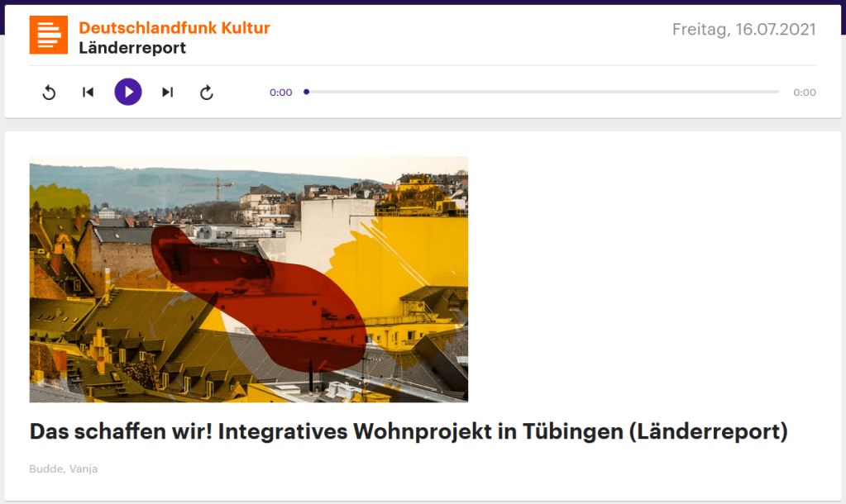Image resolution: width=846 pixels, height=504 pixels.
Task: Click the author name Budde, Vanja
Action: pyautogui.click(x=63, y=469)
